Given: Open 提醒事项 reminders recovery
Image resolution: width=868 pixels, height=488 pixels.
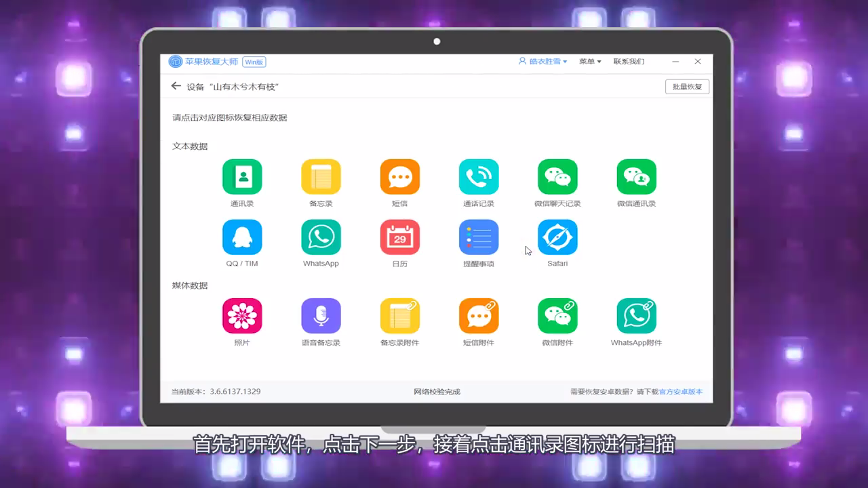Looking at the screenshot, I should tap(478, 237).
